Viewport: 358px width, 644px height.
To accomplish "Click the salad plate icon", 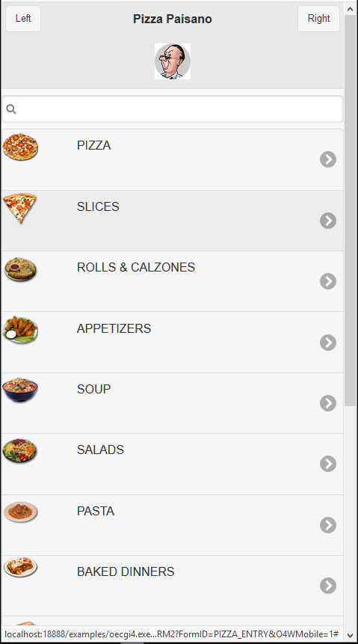I will [20, 451].
